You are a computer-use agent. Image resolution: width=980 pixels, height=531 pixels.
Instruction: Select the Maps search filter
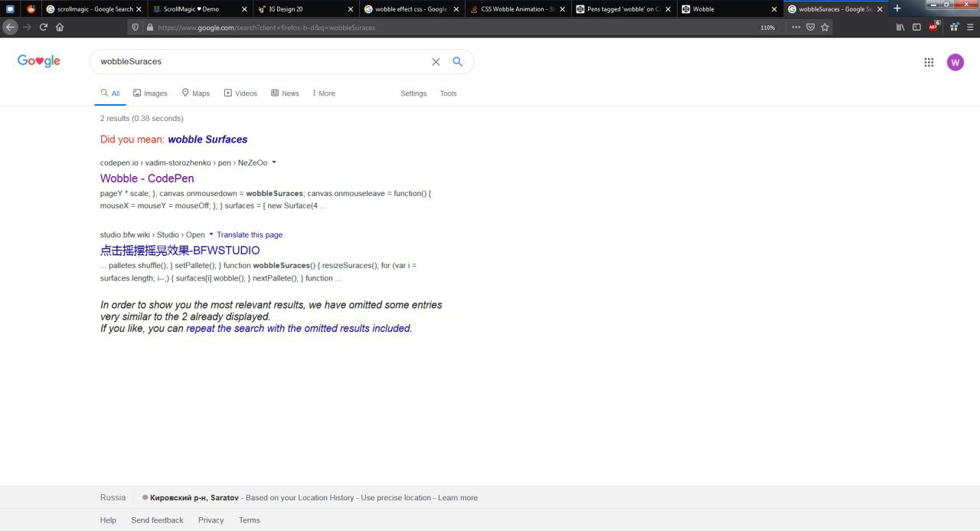tap(195, 93)
